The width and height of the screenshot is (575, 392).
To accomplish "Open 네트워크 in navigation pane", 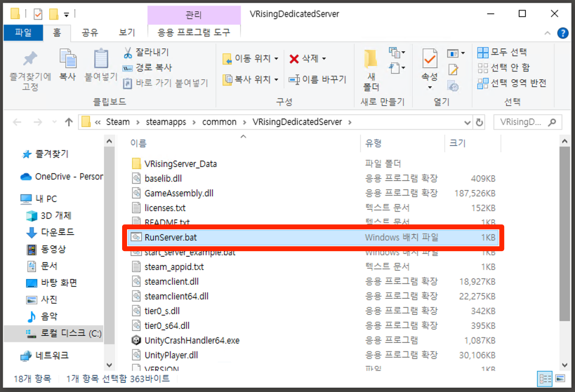I will pos(45,356).
